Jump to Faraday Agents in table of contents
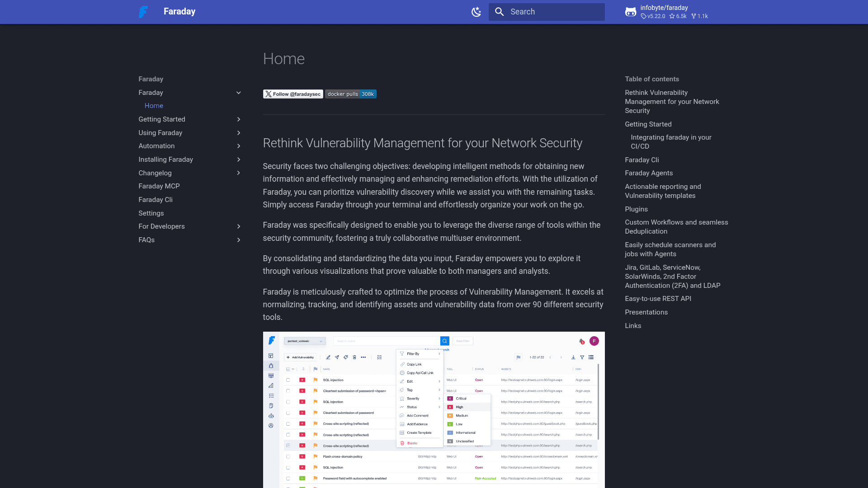Image resolution: width=868 pixels, height=488 pixels. tap(649, 173)
